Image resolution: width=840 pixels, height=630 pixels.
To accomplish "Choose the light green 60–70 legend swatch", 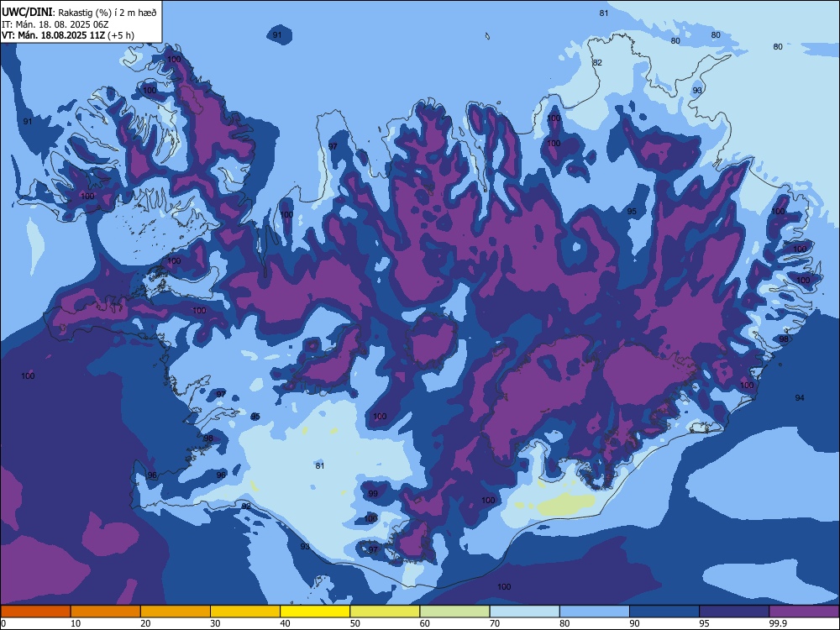I will coord(454,612).
